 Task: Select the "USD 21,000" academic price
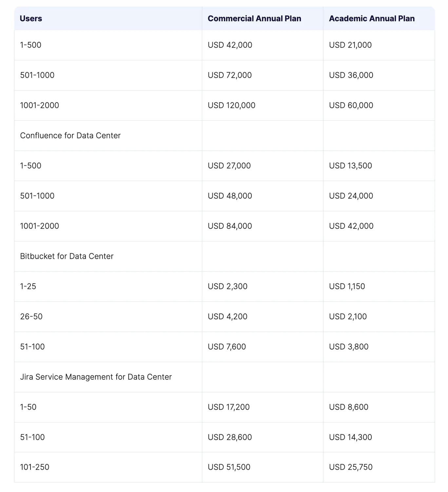pos(350,45)
